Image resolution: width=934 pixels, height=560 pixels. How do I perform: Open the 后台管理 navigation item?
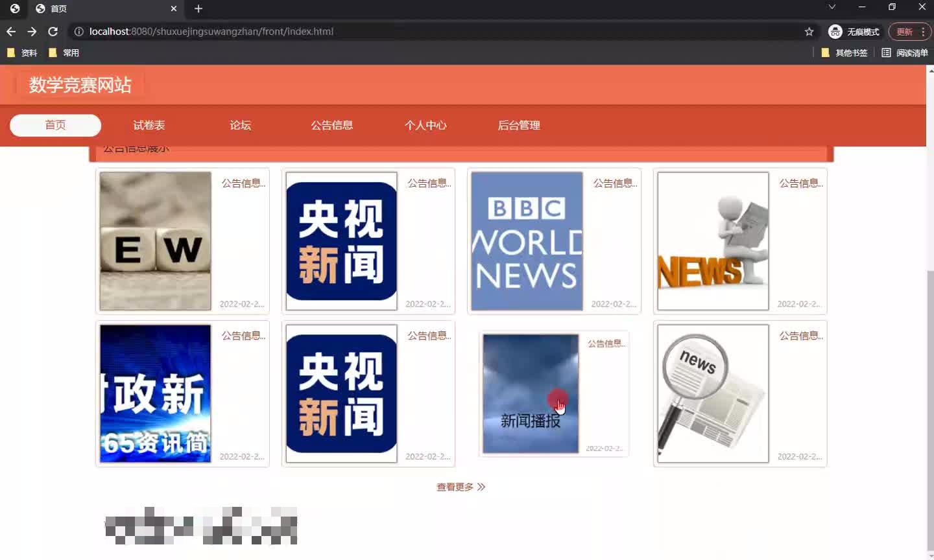click(519, 125)
